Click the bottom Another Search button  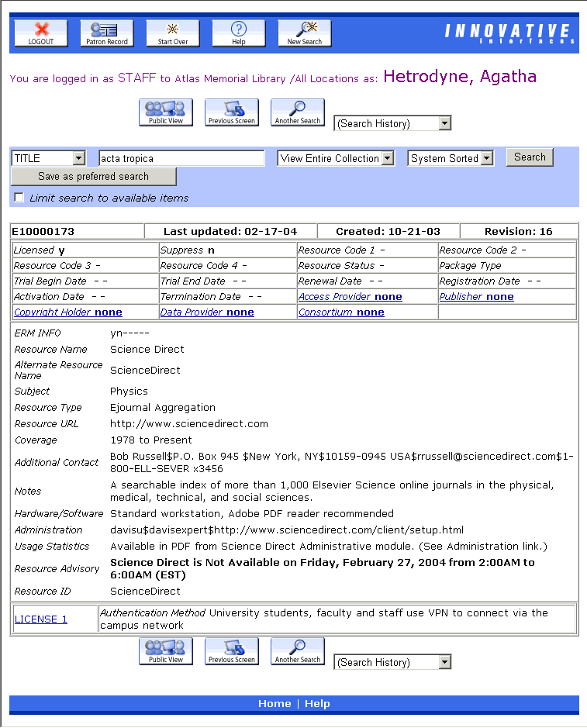click(x=298, y=651)
